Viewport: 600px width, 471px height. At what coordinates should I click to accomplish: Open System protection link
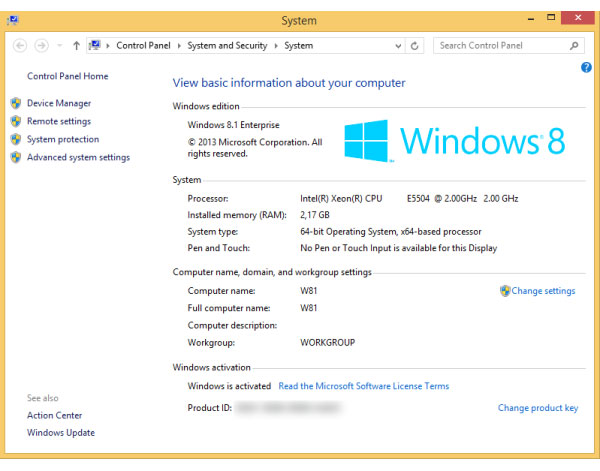[x=63, y=139]
